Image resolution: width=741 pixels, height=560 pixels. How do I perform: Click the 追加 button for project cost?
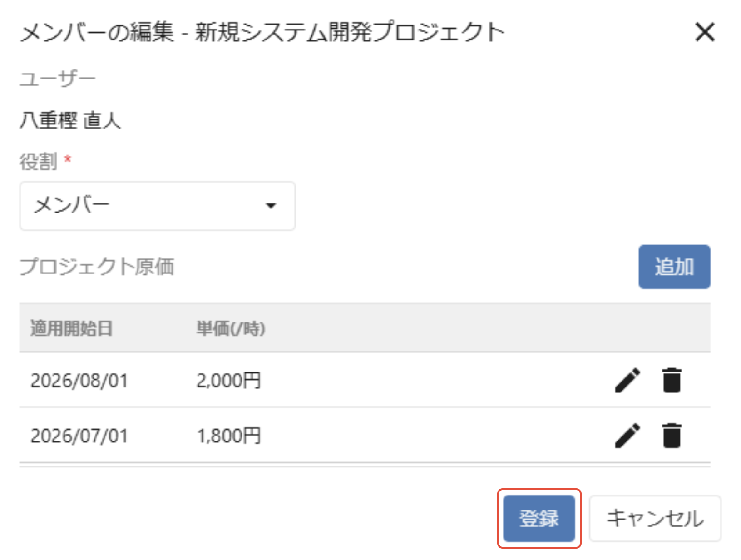pyautogui.click(x=674, y=267)
